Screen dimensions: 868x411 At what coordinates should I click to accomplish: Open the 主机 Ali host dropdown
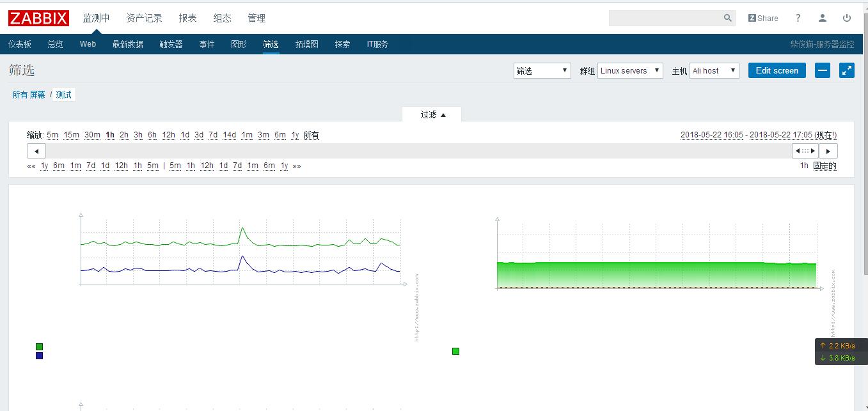[x=714, y=71]
